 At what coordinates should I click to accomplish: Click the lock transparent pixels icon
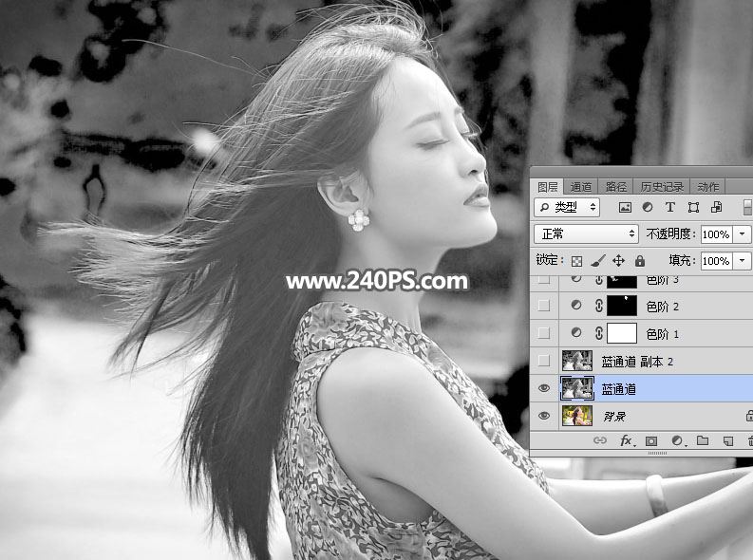pyautogui.click(x=576, y=261)
